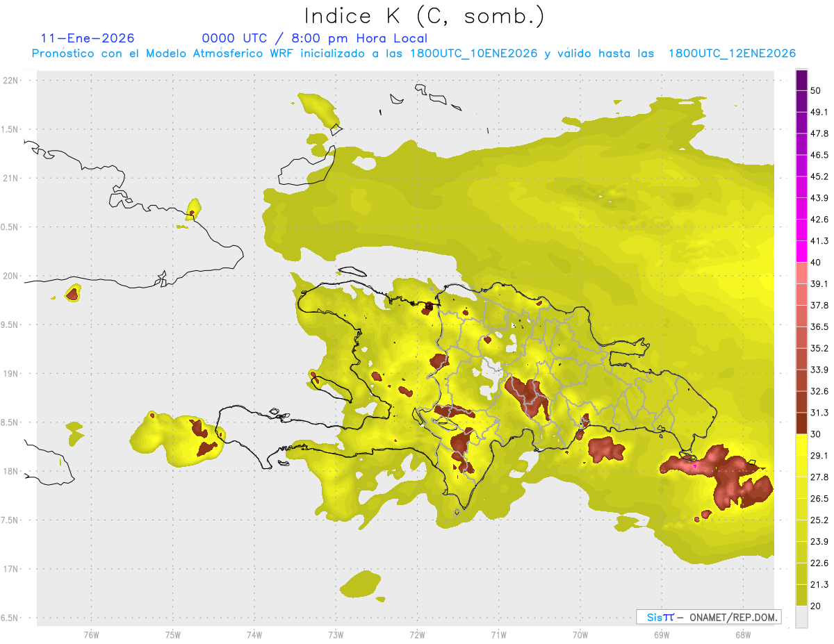The width and height of the screenshot is (834, 644).
Task: Click the legend value '39.1'
Action: click(819, 284)
